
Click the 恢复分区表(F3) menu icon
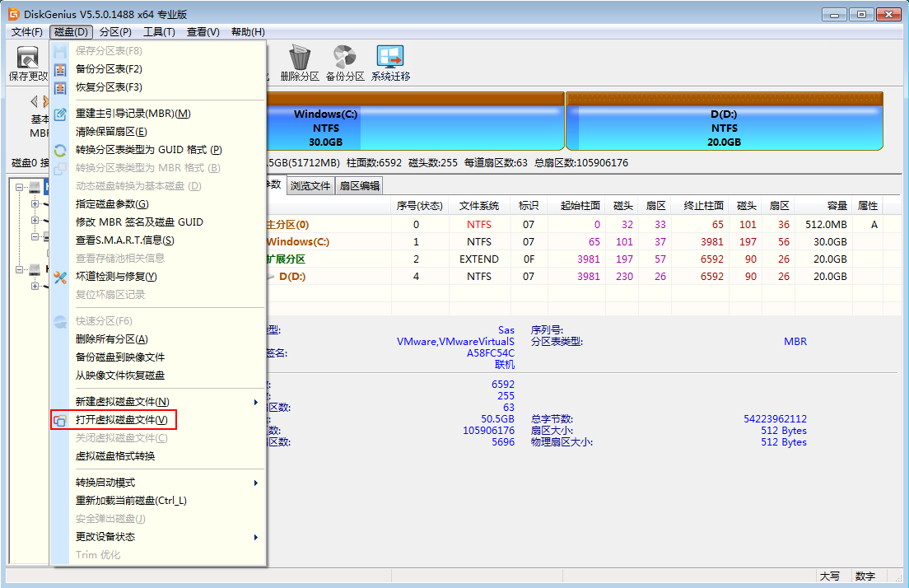coord(60,87)
